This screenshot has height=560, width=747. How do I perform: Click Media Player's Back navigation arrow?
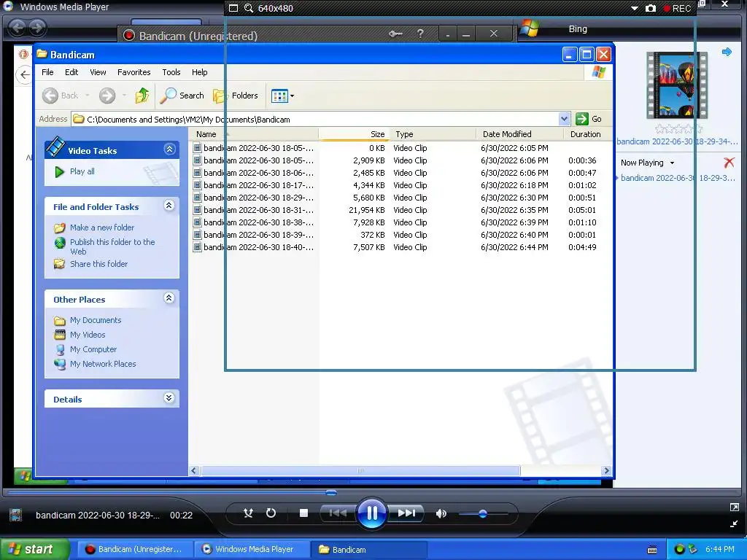click(18, 27)
